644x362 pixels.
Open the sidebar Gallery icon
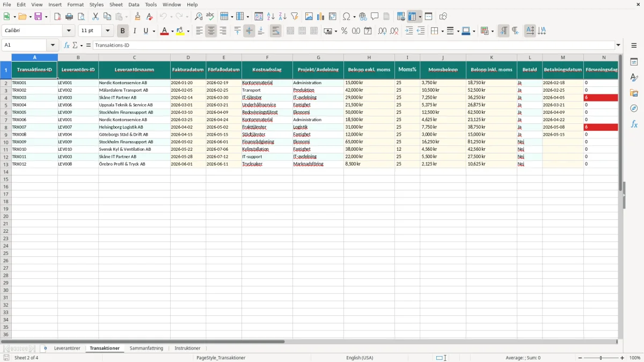click(634, 93)
